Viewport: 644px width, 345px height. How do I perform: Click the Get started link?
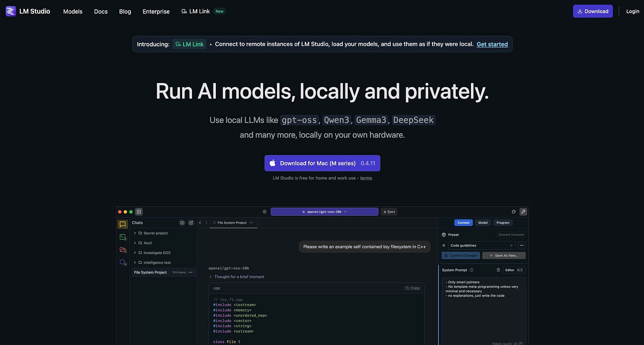[492, 44]
